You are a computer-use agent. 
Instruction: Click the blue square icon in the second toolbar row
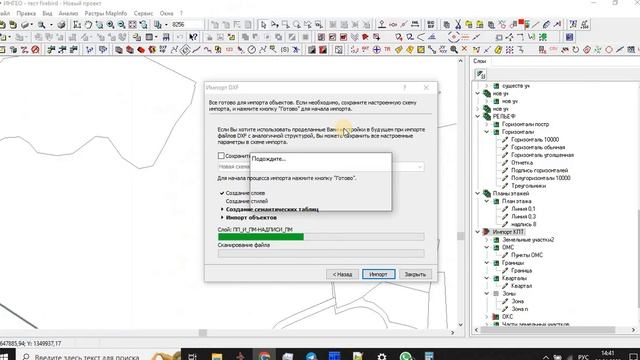coord(569,37)
